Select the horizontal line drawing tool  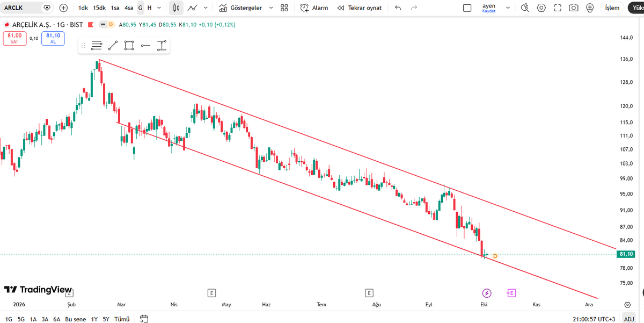tap(145, 46)
